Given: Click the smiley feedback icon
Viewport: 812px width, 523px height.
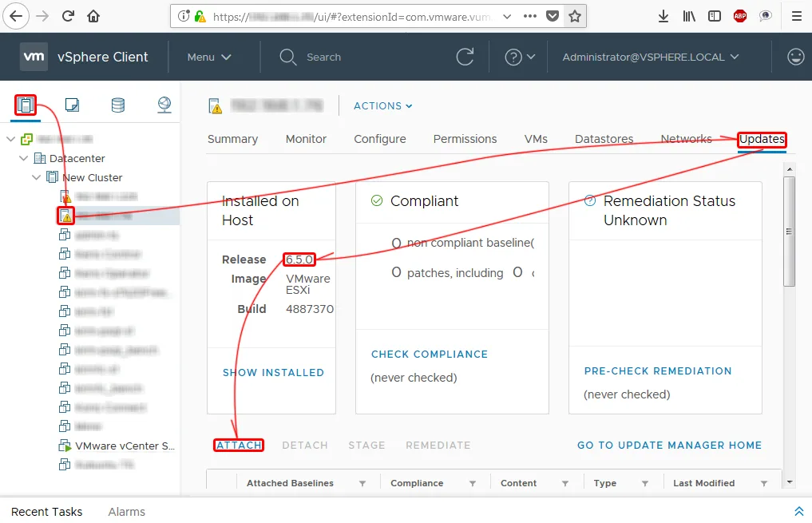Looking at the screenshot, I should pos(795,57).
